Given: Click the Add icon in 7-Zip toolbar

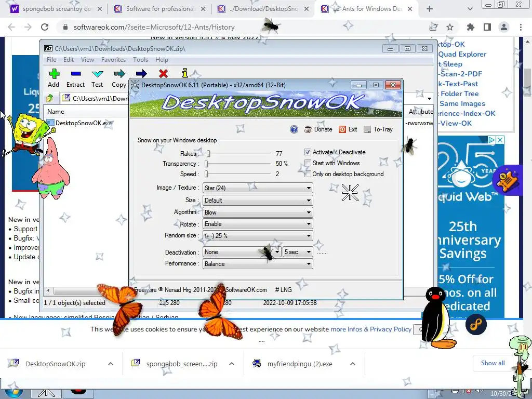Looking at the screenshot, I should [x=54, y=74].
